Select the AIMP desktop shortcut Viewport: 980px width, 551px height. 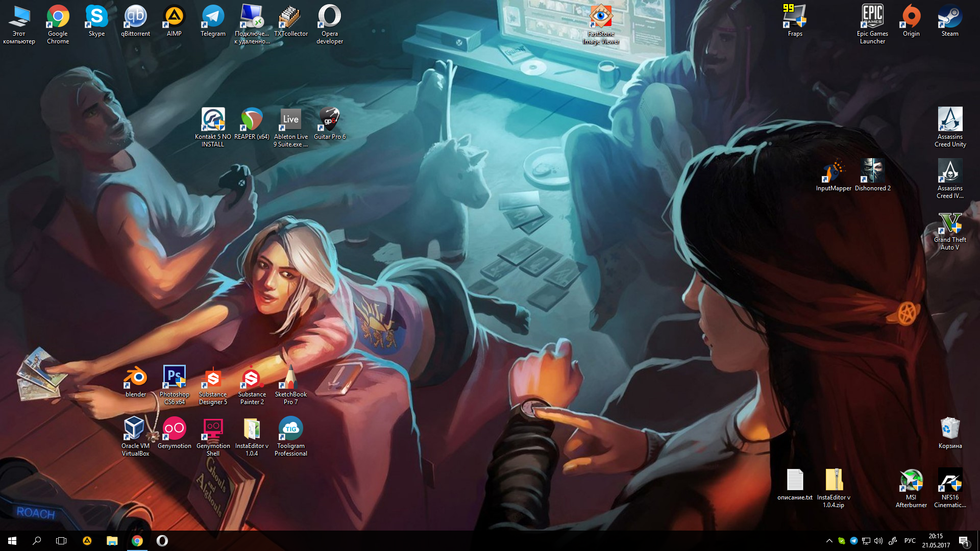(174, 21)
